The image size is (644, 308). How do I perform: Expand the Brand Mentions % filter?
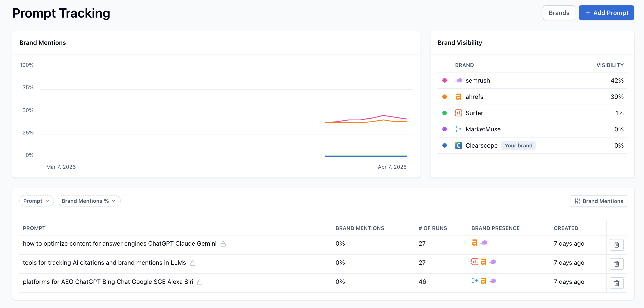(89, 201)
